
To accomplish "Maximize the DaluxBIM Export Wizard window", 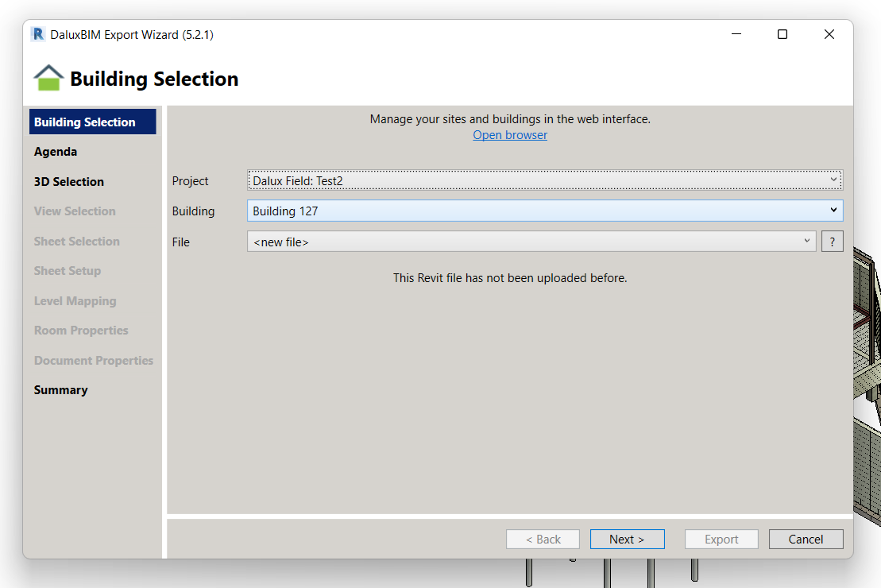I will pyautogui.click(x=782, y=34).
